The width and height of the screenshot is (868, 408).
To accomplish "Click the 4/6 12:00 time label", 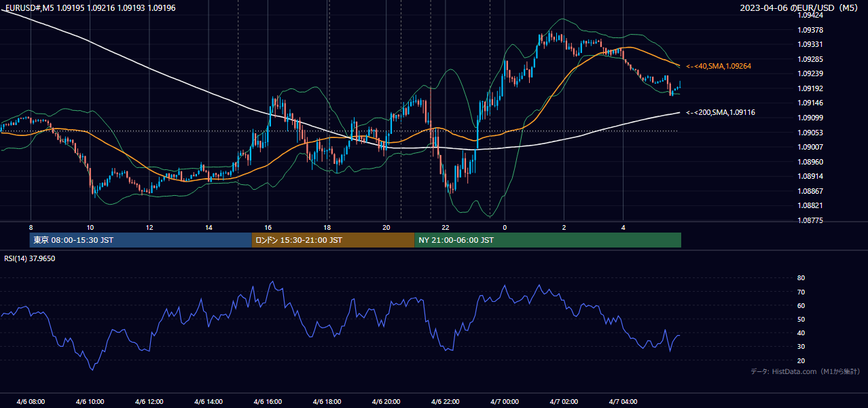I will pyautogui.click(x=149, y=401).
